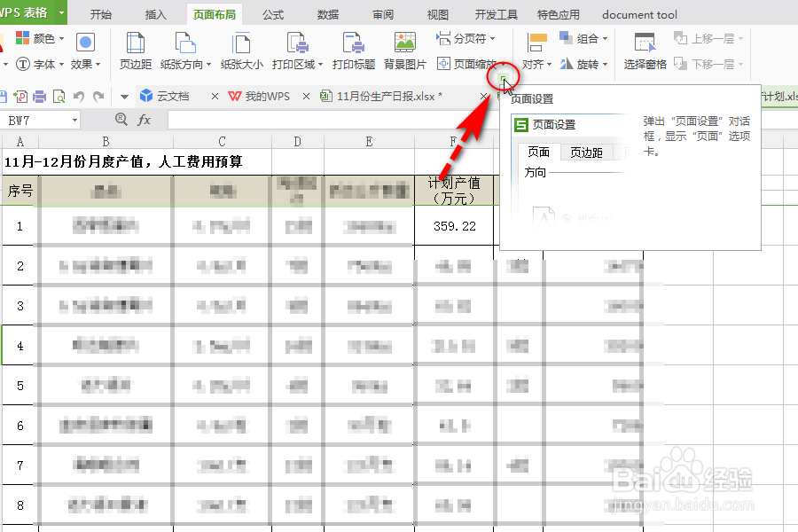Click the 纸张方向 paper orientation icon
The width and height of the screenshot is (798, 532).
click(185, 43)
